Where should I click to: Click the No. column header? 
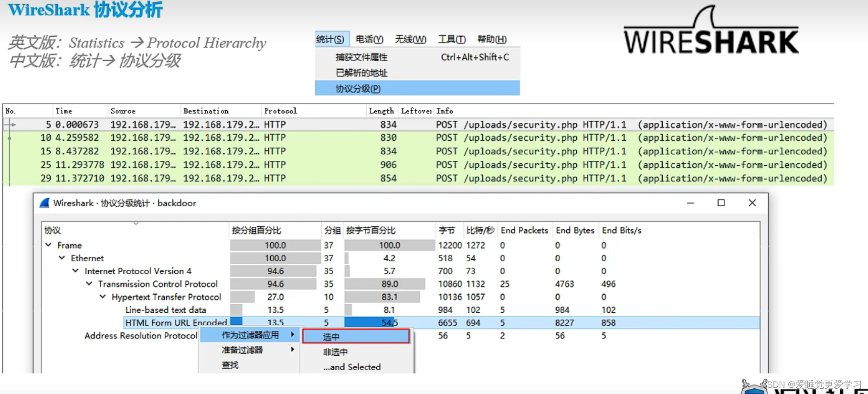(x=27, y=111)
